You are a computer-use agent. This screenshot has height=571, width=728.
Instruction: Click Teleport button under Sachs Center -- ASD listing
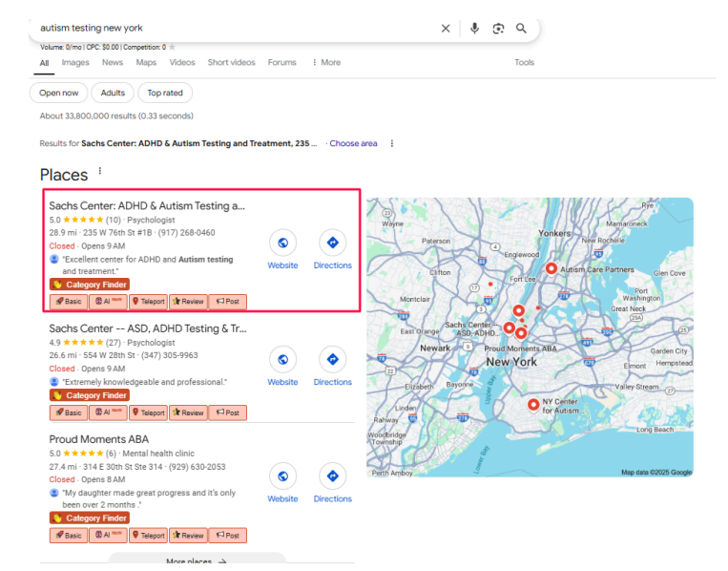pyautogui.click(x=149, y=412)
